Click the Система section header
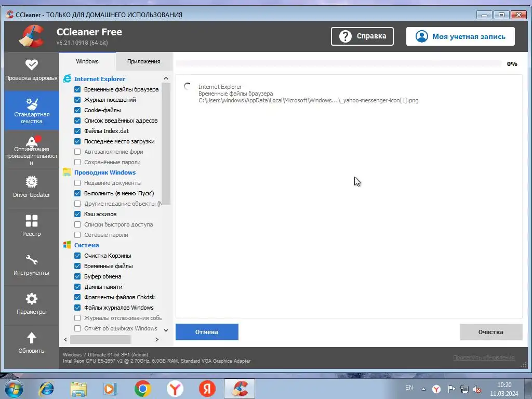This screenshot has height=399, width=532. tap(87, 245)
